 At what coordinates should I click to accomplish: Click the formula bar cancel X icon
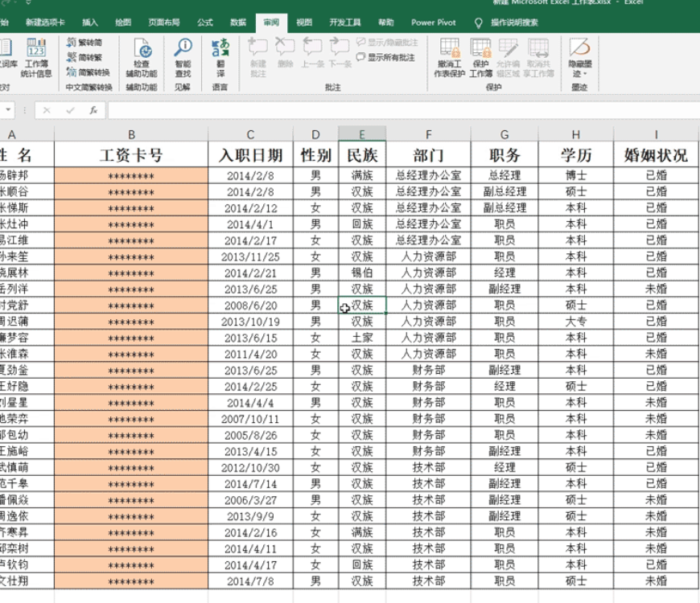click(x=47, y=110)
